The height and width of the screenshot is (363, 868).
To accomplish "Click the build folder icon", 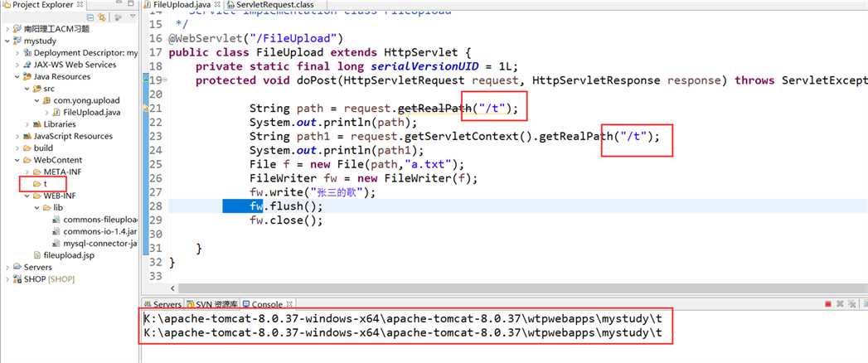I will [27, 148].
